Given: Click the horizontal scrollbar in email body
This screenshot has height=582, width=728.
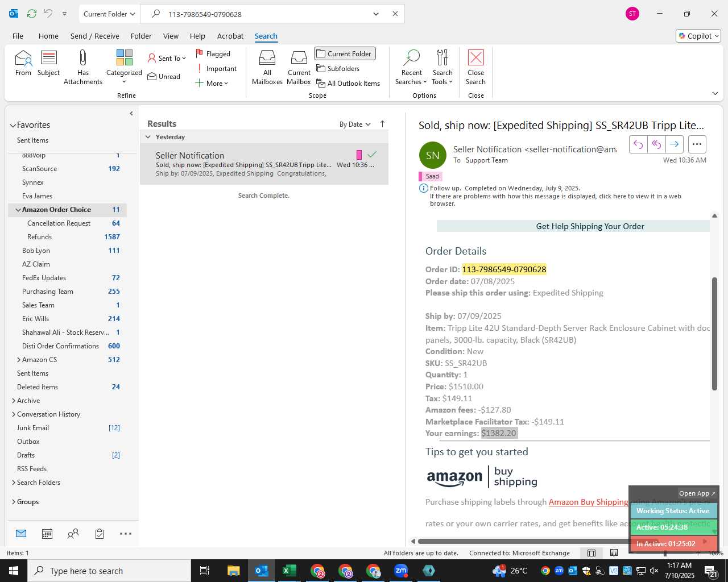Looking at the screenshot, I should pos(537,541).
